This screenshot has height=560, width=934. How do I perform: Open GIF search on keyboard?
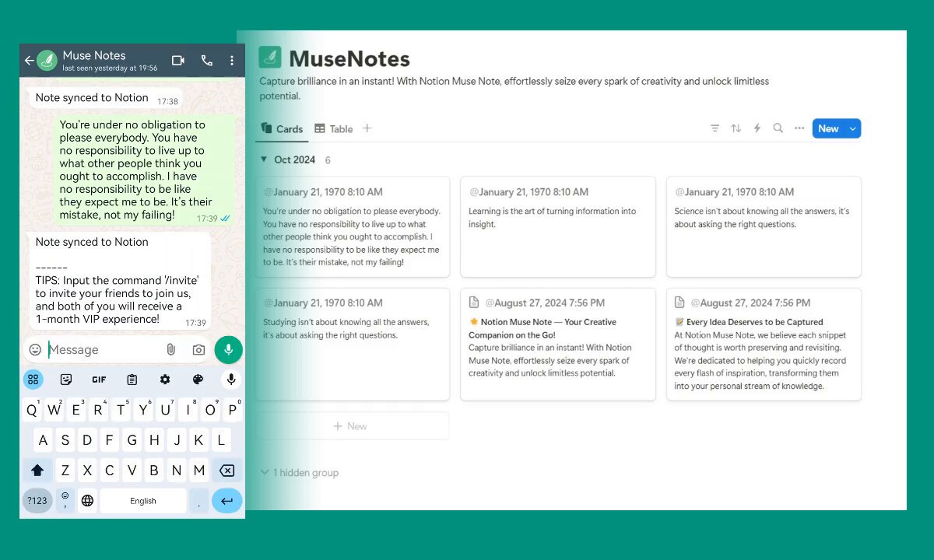tap(99, 380)
